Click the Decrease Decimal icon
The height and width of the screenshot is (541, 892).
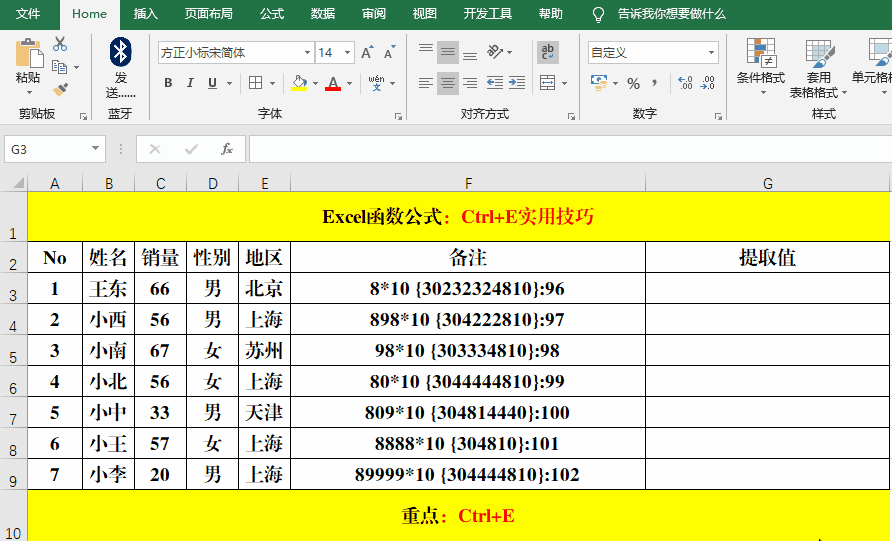coord(708,83)
